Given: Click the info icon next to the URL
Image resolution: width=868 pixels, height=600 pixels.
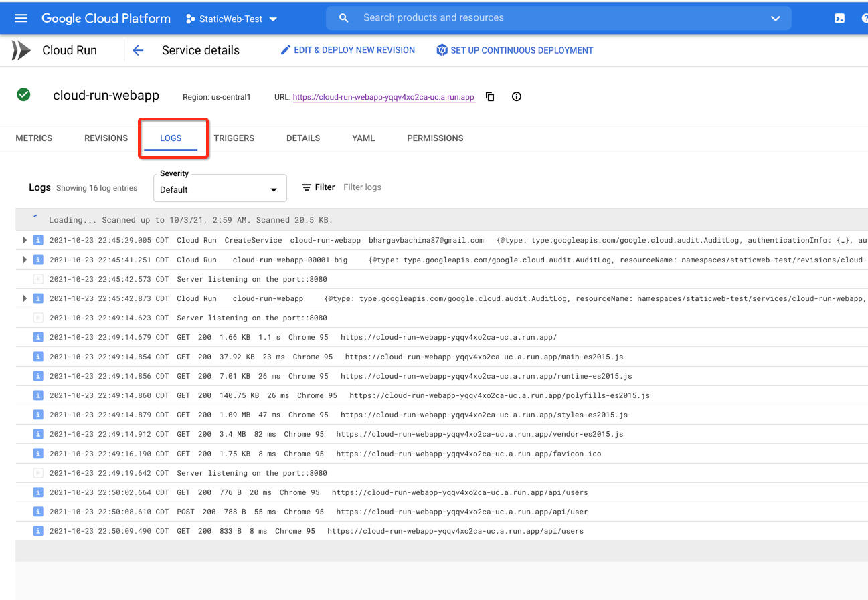Looking at the screenshot, I should point(516,96).
